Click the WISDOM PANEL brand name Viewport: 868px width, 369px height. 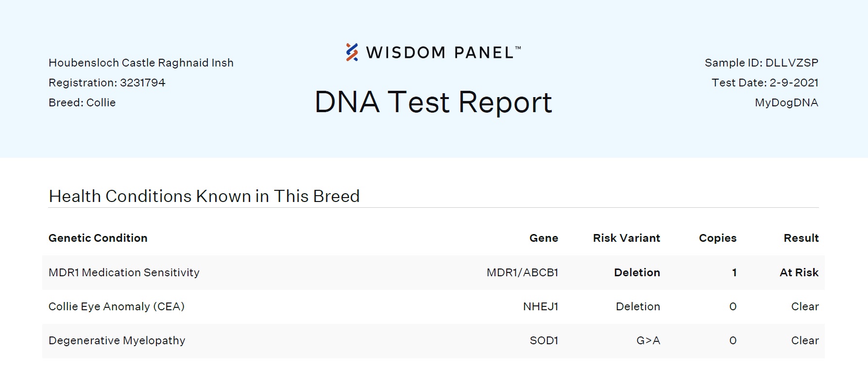[443, 52]
